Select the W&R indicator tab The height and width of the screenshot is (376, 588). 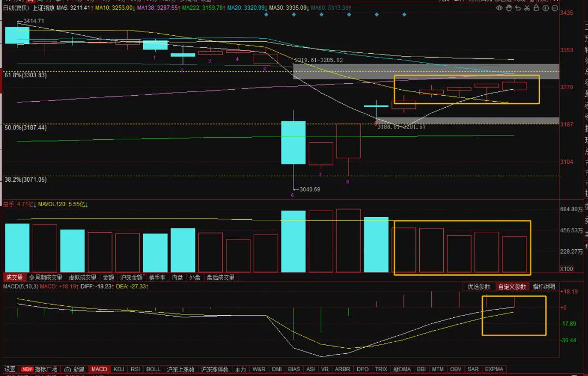pyautogui.click(x=259, y=369)
